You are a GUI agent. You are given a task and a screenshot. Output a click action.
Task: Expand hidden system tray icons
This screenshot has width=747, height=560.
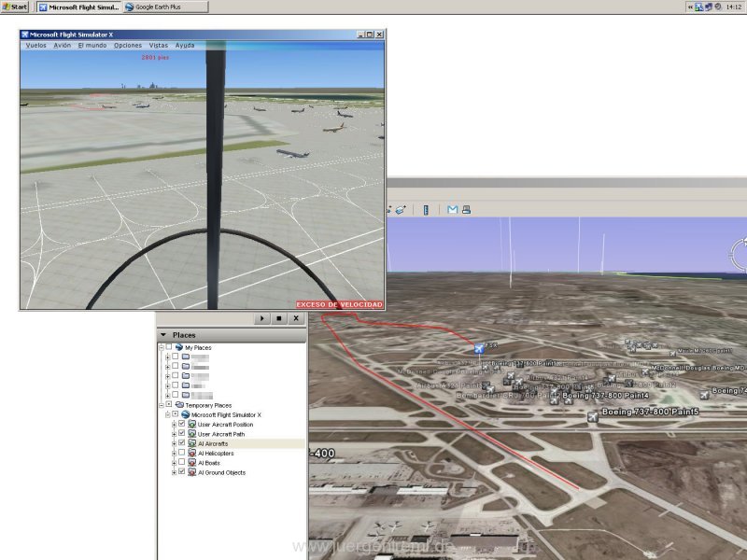pos(690,7)
